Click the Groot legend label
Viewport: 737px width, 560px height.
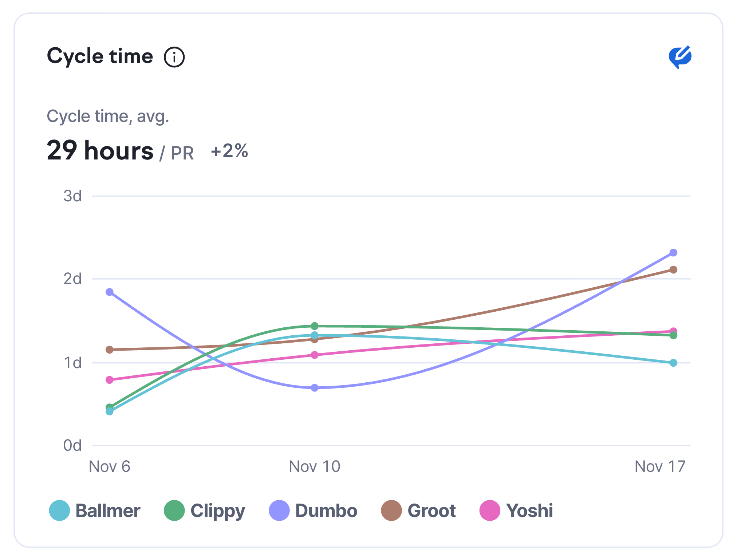tap(431, 510)
